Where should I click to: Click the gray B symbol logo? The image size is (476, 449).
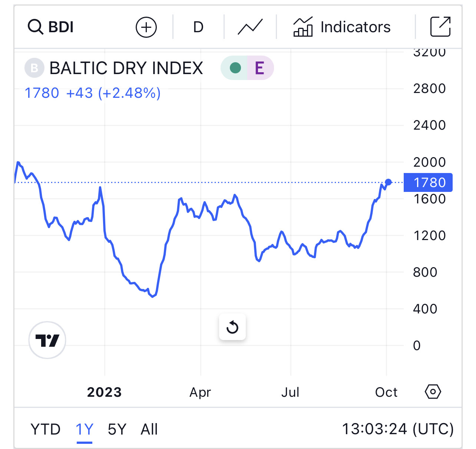34,68
